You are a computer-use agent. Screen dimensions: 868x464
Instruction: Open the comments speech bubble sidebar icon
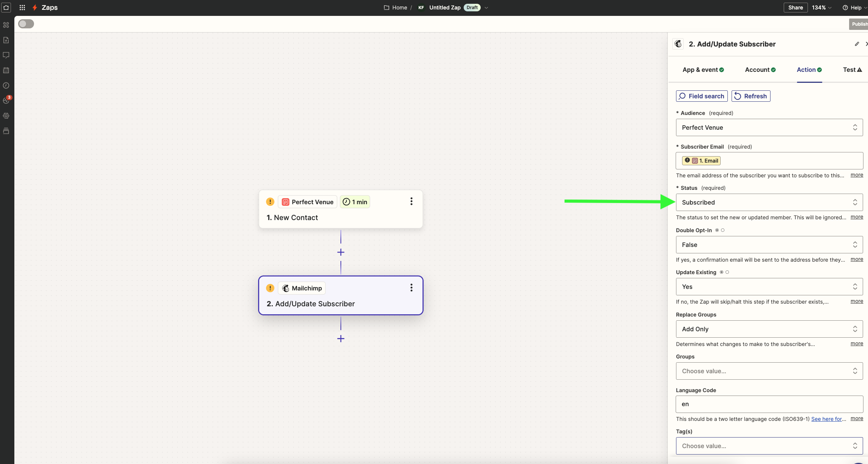pyautogui.click(x=6, y=55)
